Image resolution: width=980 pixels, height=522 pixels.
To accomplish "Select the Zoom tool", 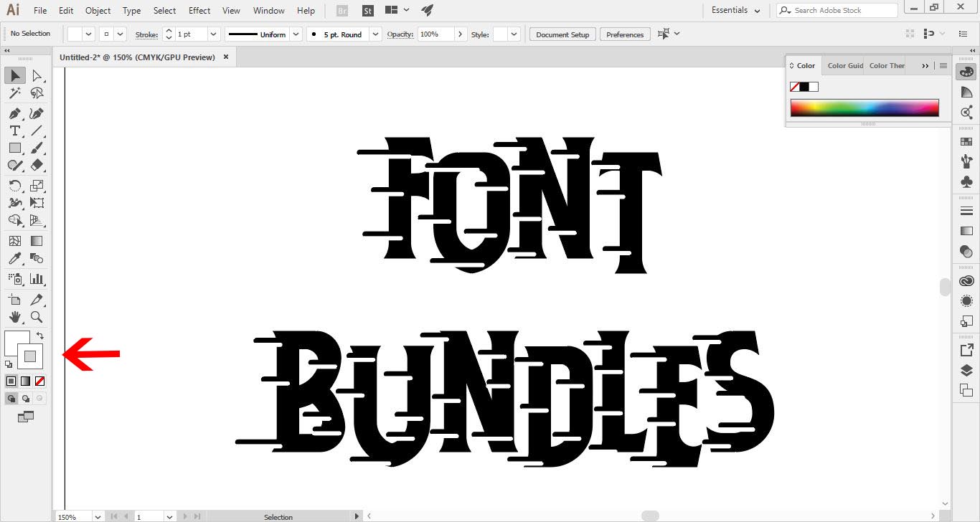I will 37,317.
